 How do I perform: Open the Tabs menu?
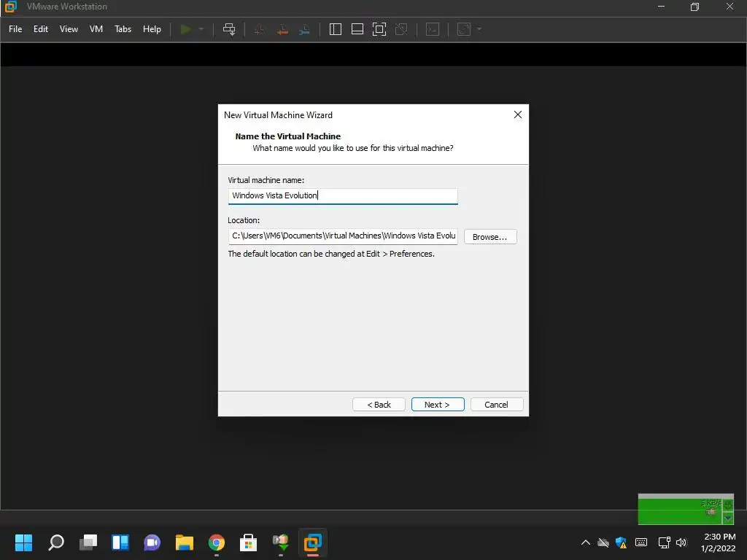123,29
